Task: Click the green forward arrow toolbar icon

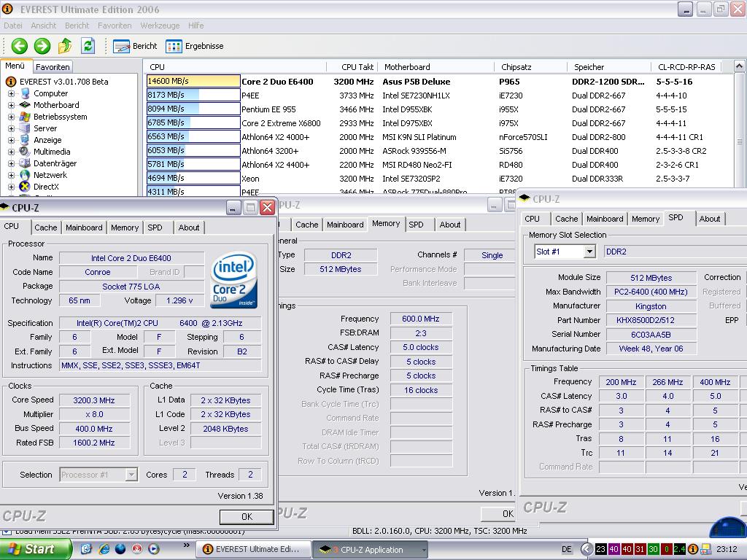Action: click(42, 46)
